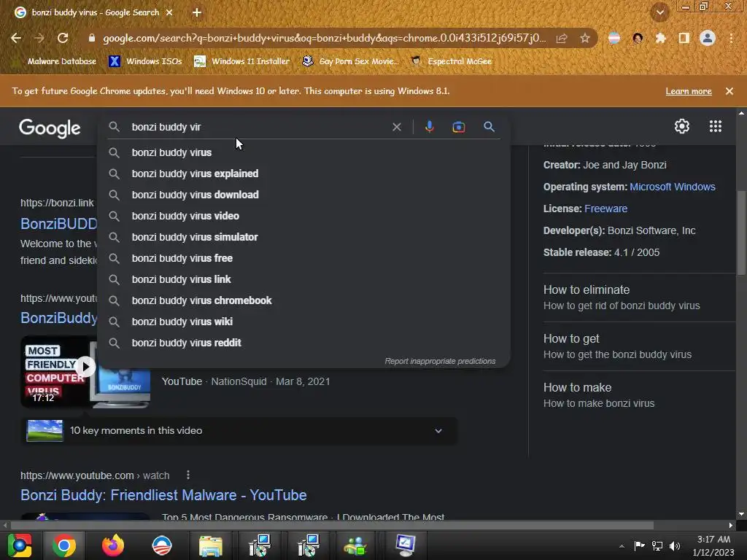
Task: Open Google quick settings gear
Action: pyautogui.click(x=682, y=126)
